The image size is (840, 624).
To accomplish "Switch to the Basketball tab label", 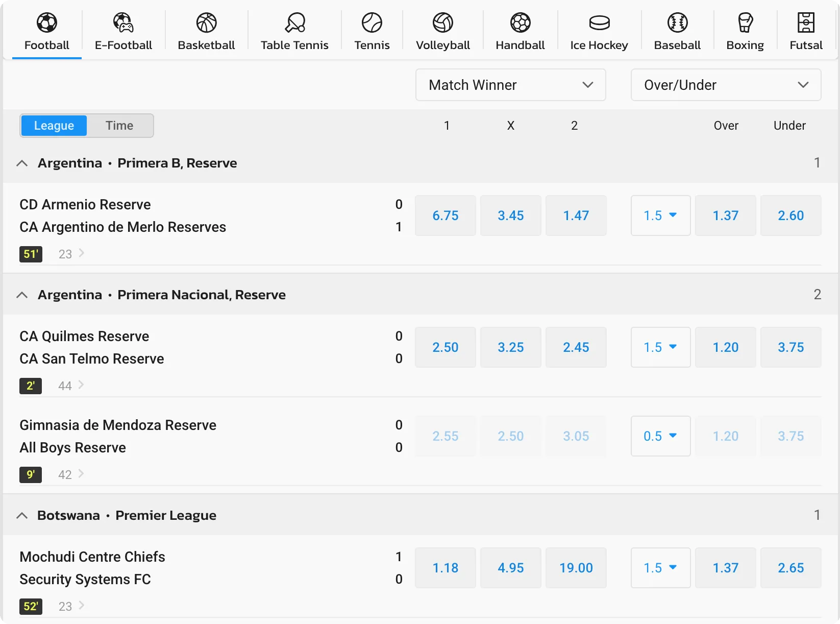I will [x=207, y=45].
